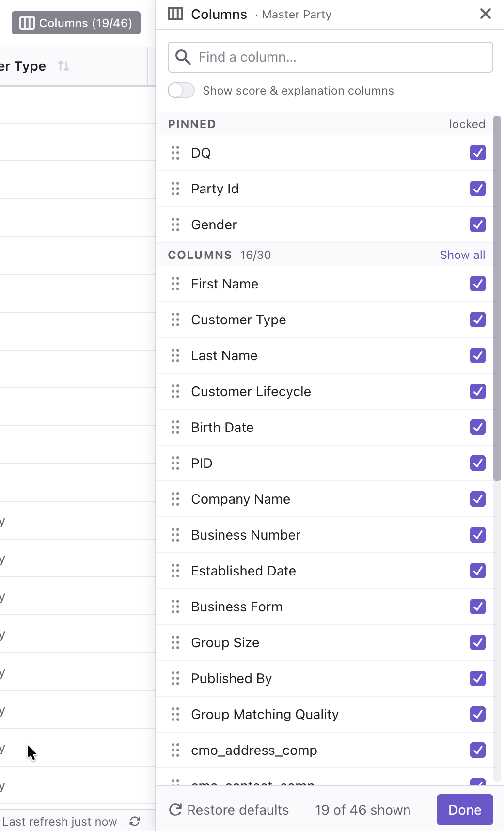Click the Customer Type row drag handle
This screenshot has height=831, width=504.
pos(175,320)
